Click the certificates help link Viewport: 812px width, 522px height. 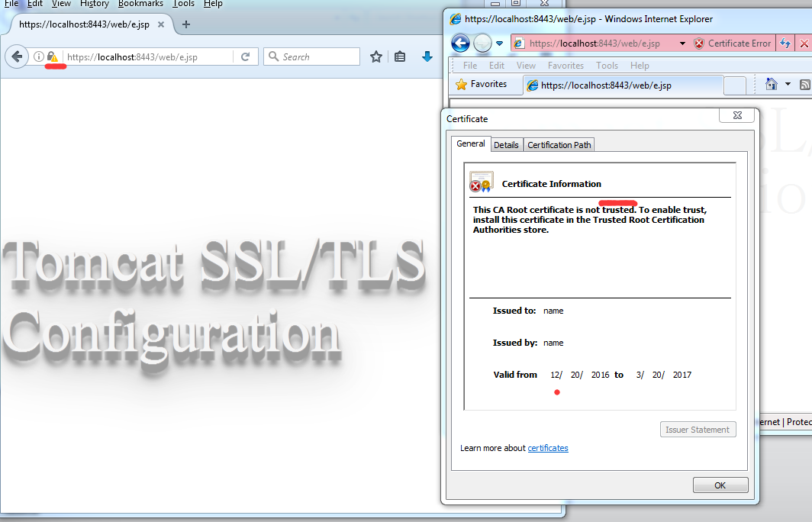pyautogui.click(x=548, y=448)
